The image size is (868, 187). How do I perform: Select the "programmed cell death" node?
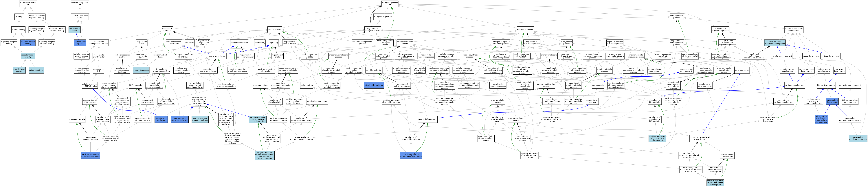[x=160, y=56]
